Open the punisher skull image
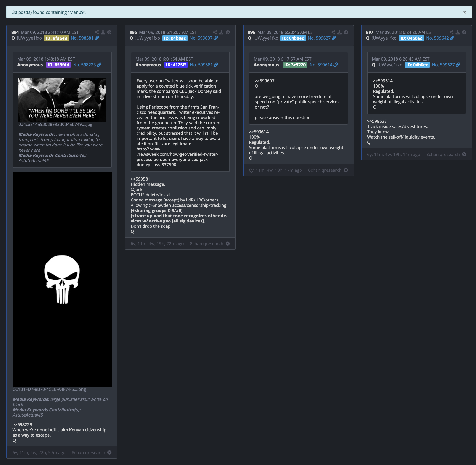The height and width of the screenshot is (465, 476). click(x=62, y=279)
